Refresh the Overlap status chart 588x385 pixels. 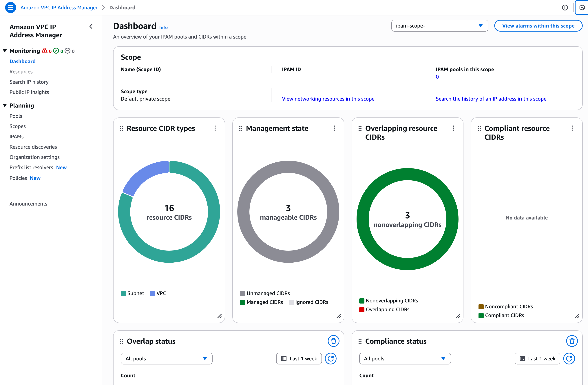click(330, 359)
